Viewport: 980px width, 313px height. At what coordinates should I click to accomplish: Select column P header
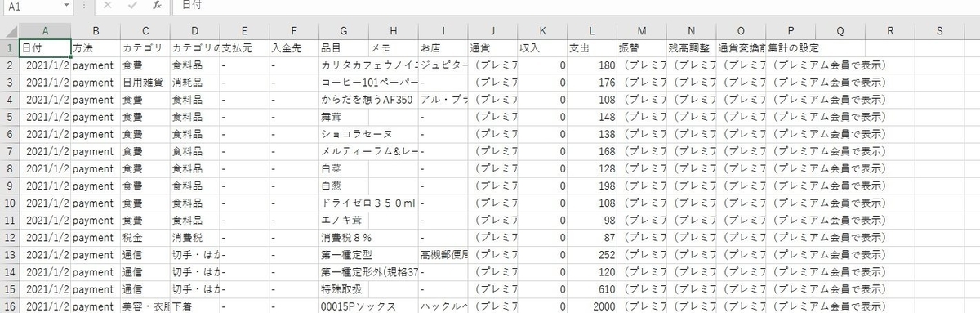[x=791, y=31]
